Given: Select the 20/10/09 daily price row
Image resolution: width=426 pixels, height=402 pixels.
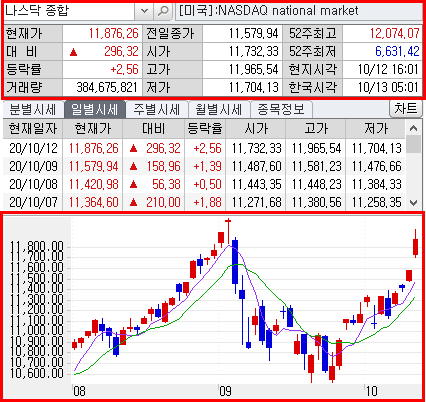Looking at the screenshot, I should click(x=204, y=166).
